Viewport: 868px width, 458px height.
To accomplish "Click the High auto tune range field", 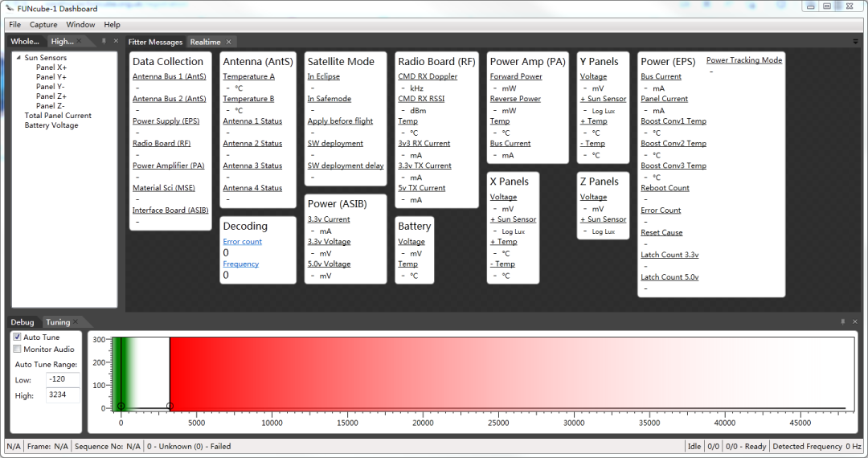I will pyautogui.click(x=63, y=395).
